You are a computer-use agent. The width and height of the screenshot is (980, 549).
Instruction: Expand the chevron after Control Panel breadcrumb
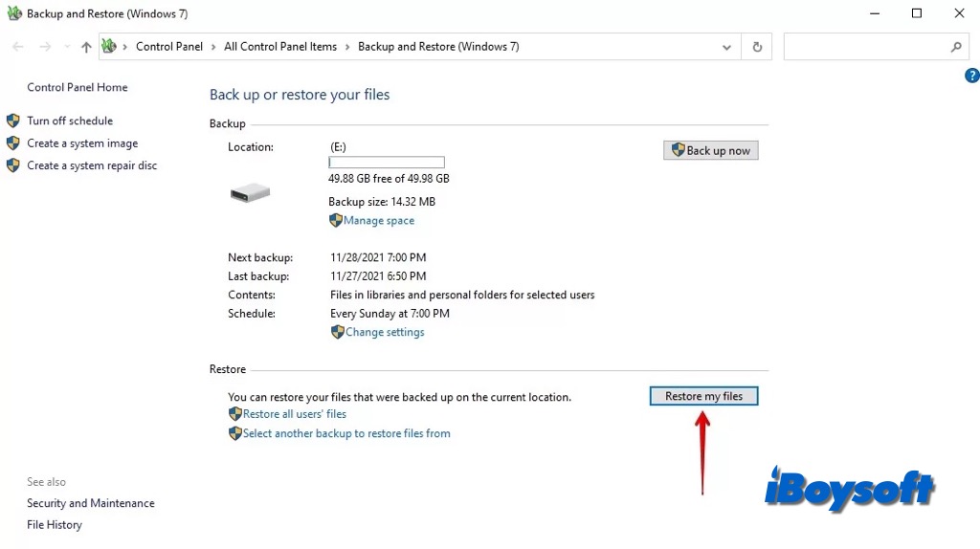213,47
